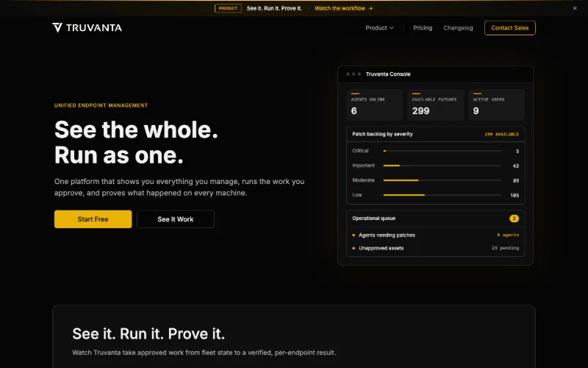This screenshot has height=368, width=588.
Task: Click the 299 AVAILABLE label
Action: click(502, 134)
